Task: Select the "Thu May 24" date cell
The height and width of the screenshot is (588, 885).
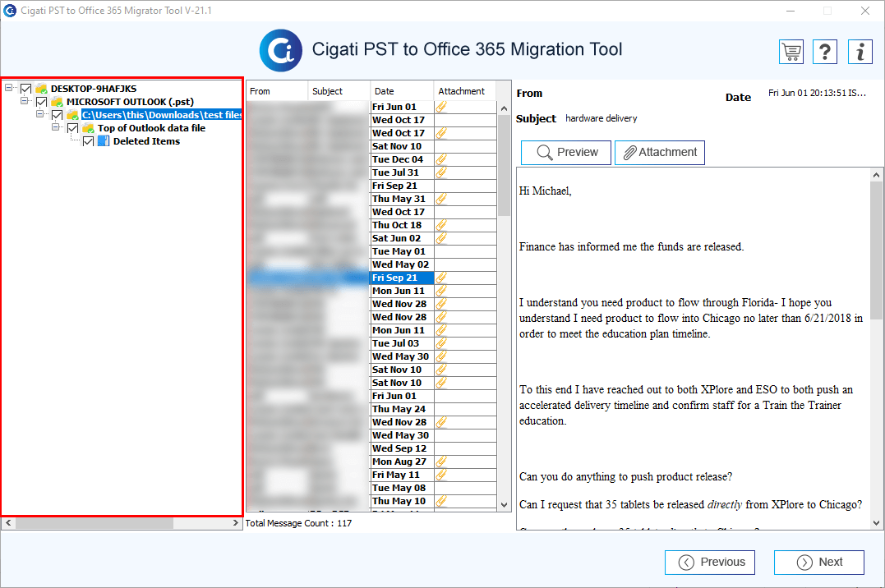Action: [x=402, y=409]
